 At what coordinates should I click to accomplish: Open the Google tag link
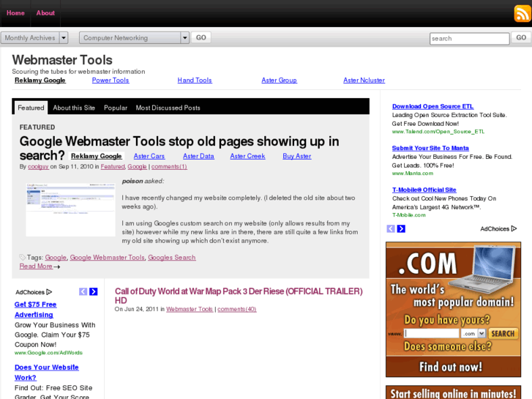56,258
